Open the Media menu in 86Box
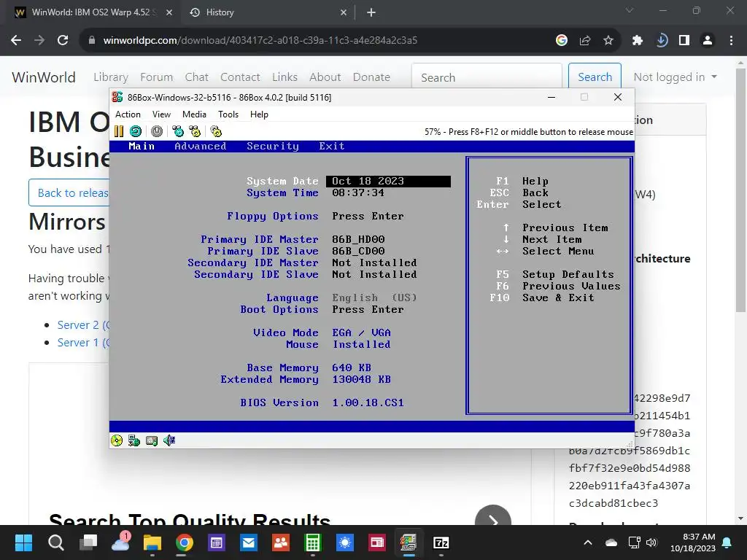 click(x=194, y=114)
